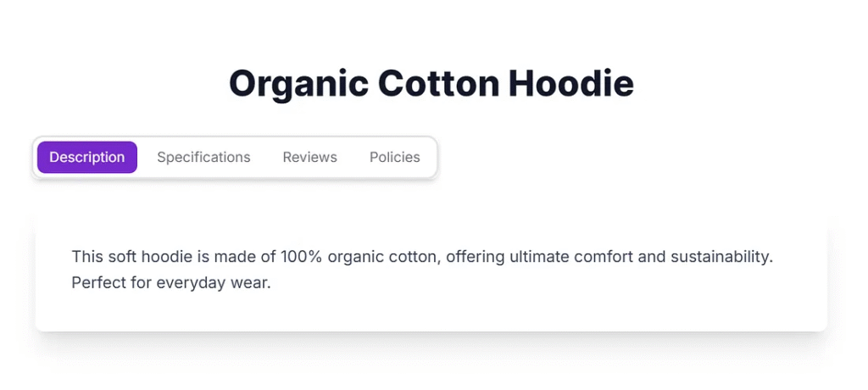
Task: Click the Organic Cotton Hoodie heading
Action: (431, 84)
